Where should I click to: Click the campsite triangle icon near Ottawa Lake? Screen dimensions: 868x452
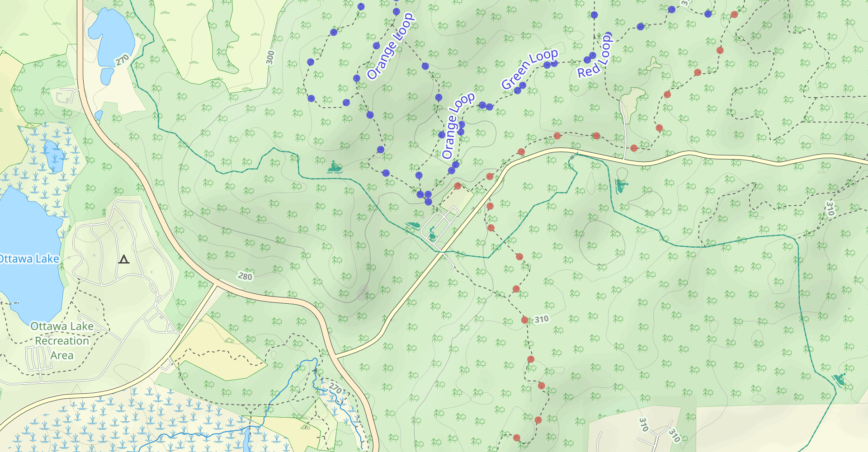pyautogui.click(x=124, y=259)
